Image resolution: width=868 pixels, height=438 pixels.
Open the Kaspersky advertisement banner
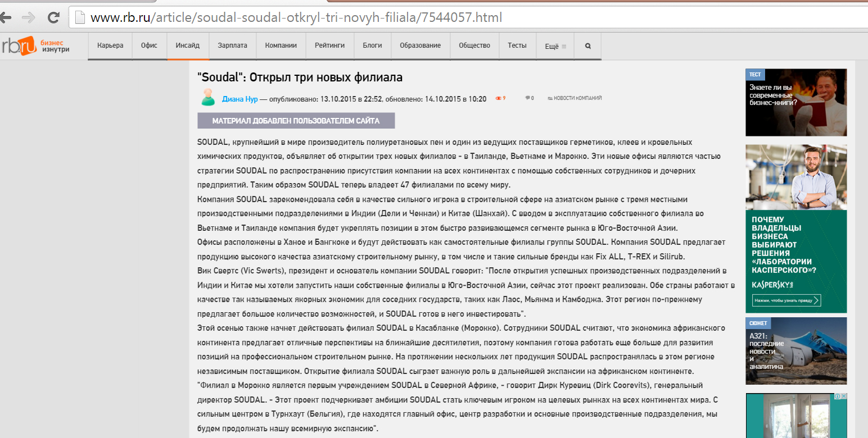coord(796,229)
